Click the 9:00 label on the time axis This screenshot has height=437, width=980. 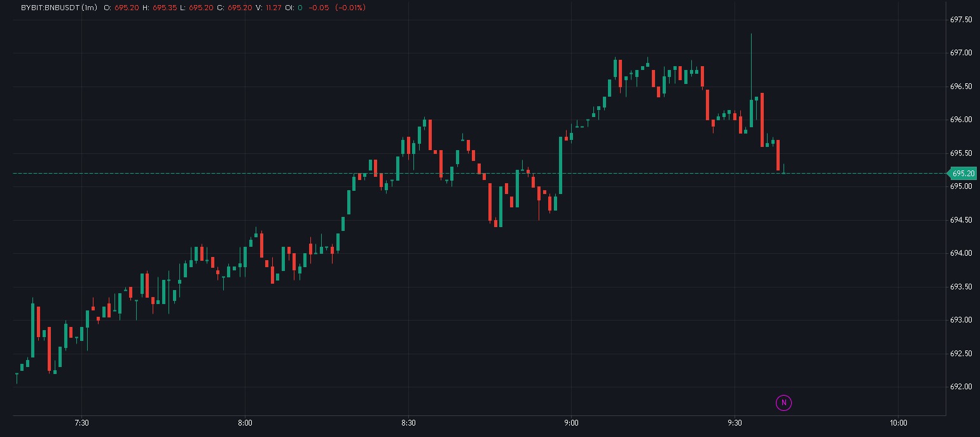coord(570,422)
